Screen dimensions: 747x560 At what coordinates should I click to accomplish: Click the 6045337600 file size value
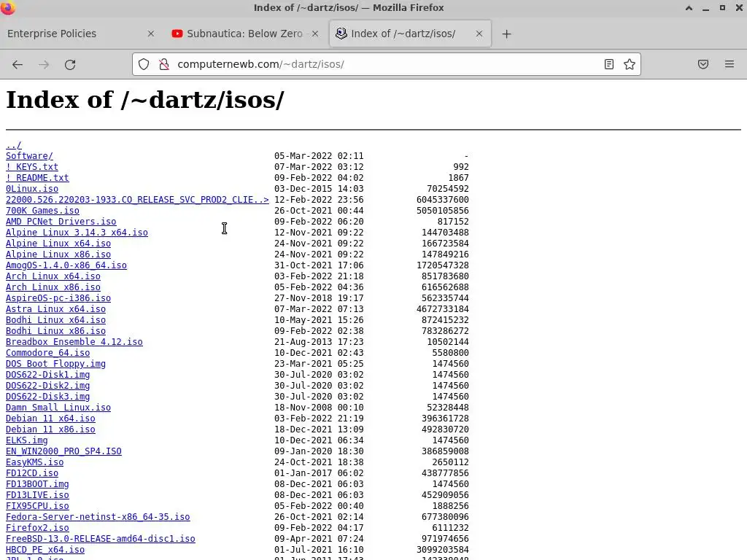[443, 200]
